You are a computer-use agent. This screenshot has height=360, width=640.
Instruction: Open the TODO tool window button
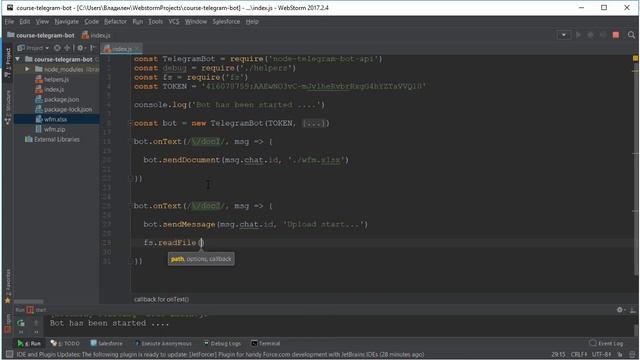point(65,344)
